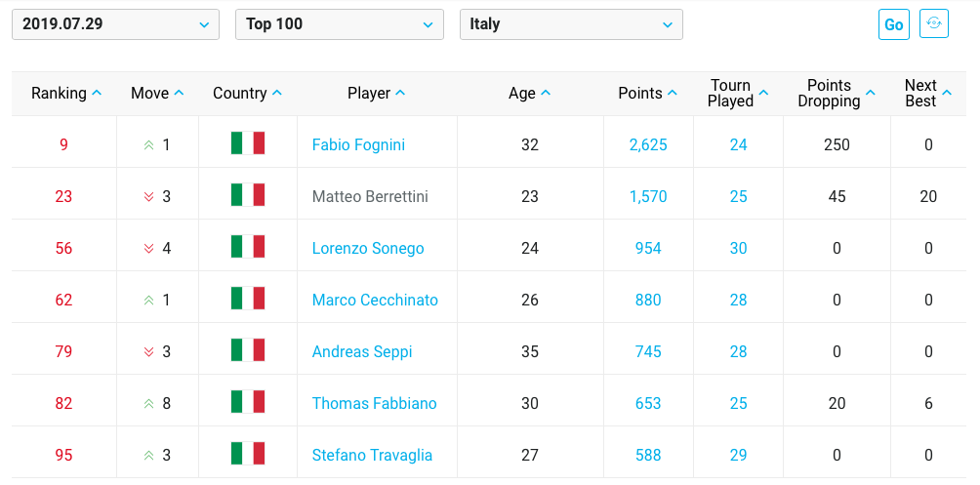
Task: Sort by Country column arrow
Action: click(277, 93)
